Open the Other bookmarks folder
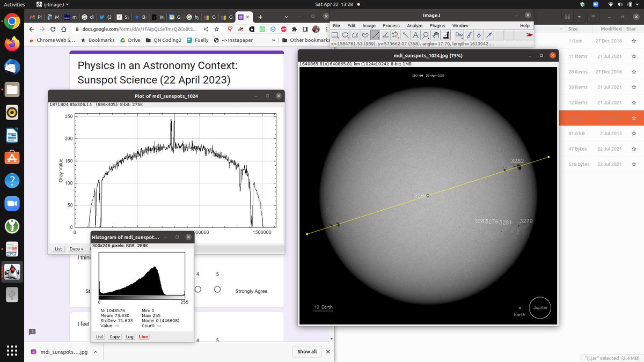The width and height of the screenshot is (644, 362). 306,40
